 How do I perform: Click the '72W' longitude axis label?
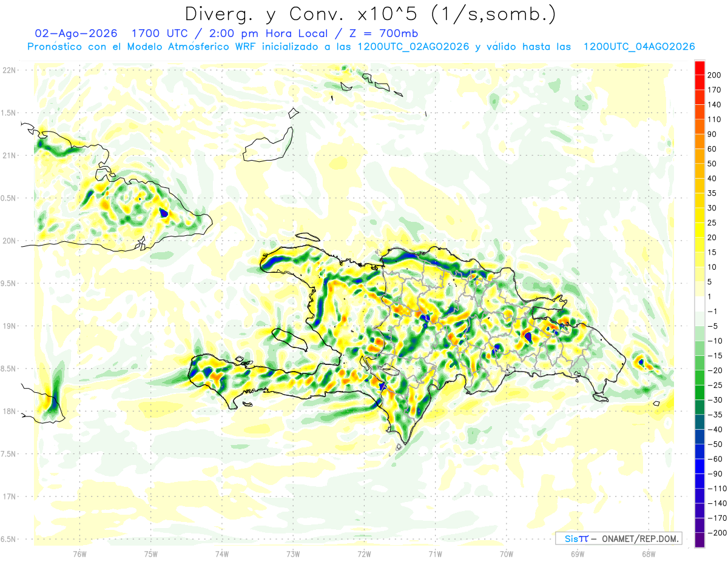pos(364,554)
